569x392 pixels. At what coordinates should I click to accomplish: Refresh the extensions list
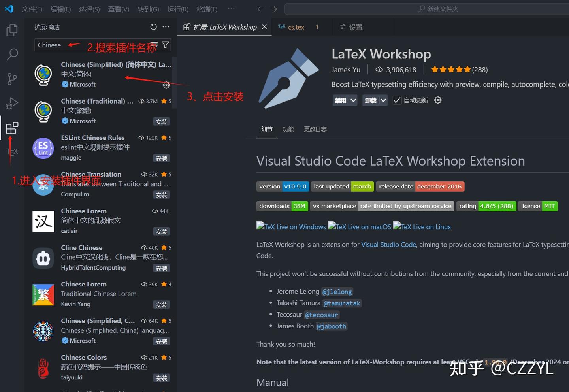pos(153,27)
